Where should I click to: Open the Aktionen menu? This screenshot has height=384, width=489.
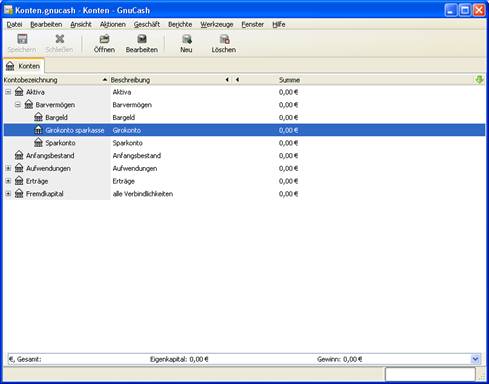coord(113,24)
